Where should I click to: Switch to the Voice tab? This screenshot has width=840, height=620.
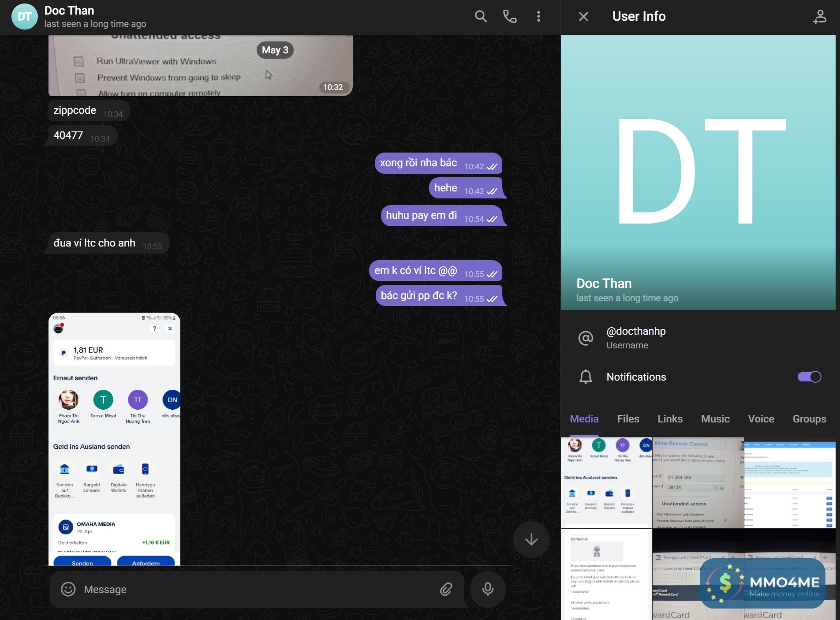tap(761, 419)
